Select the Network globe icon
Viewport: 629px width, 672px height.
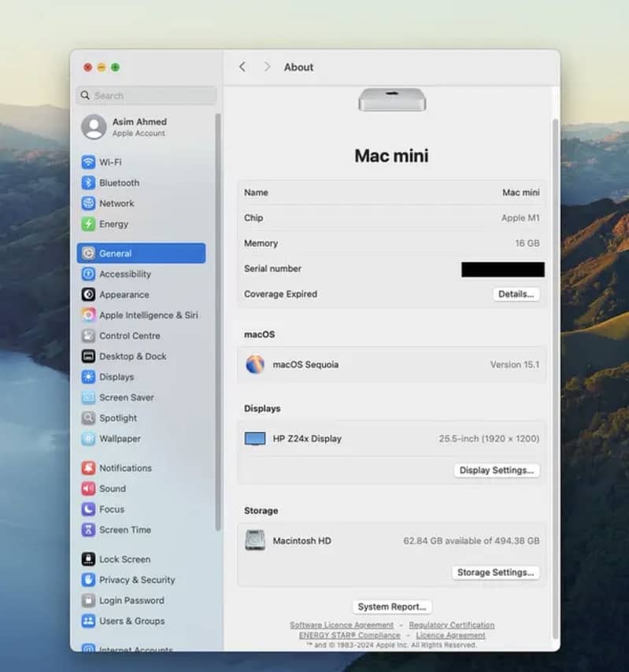tap(88, 203)
